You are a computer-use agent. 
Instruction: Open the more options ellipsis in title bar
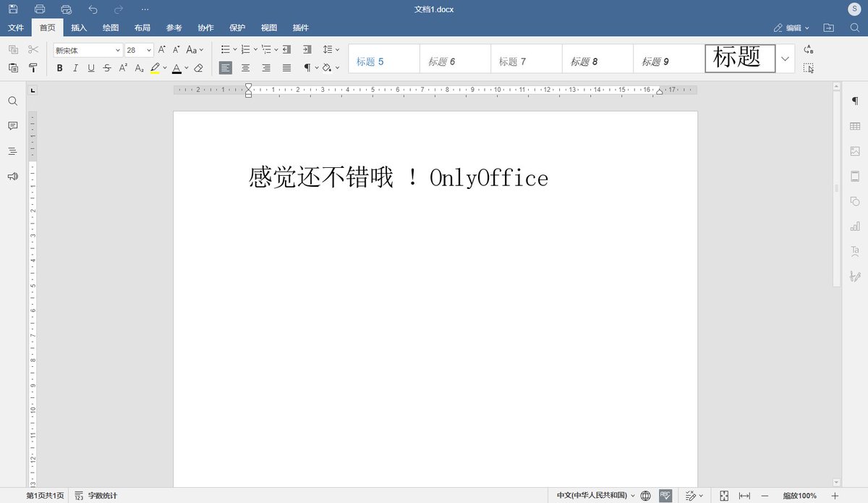pos(145,9)
